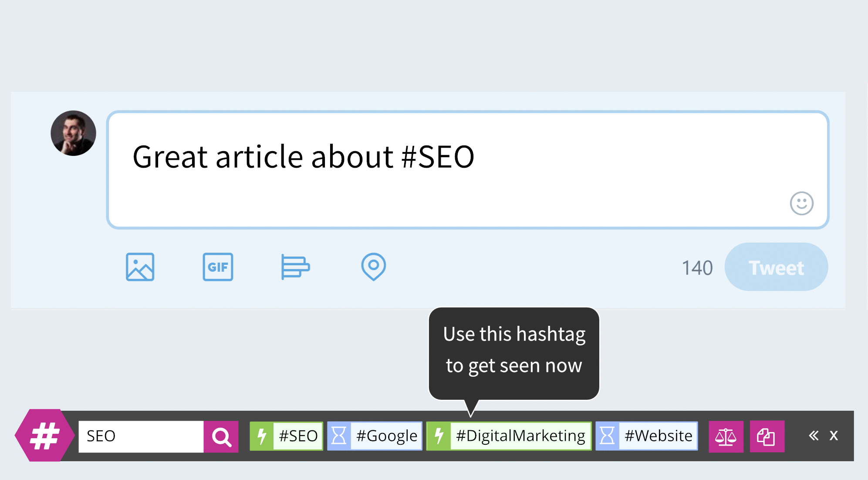
Task: Select the #Google hashtag suggestion
Action: pos(386,436)
